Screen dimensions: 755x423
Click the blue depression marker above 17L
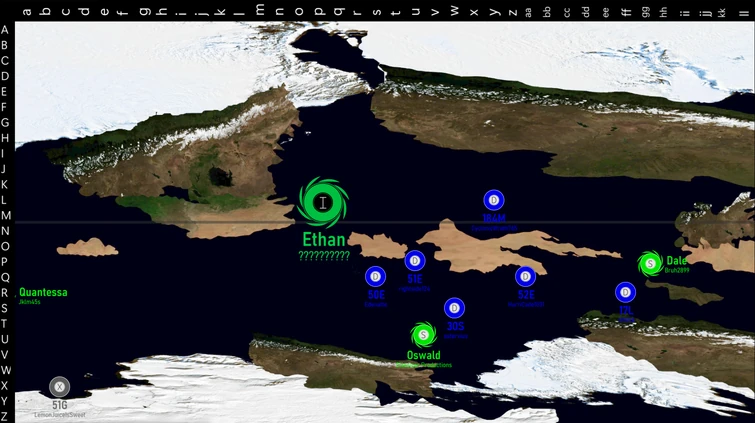(625, 292)
